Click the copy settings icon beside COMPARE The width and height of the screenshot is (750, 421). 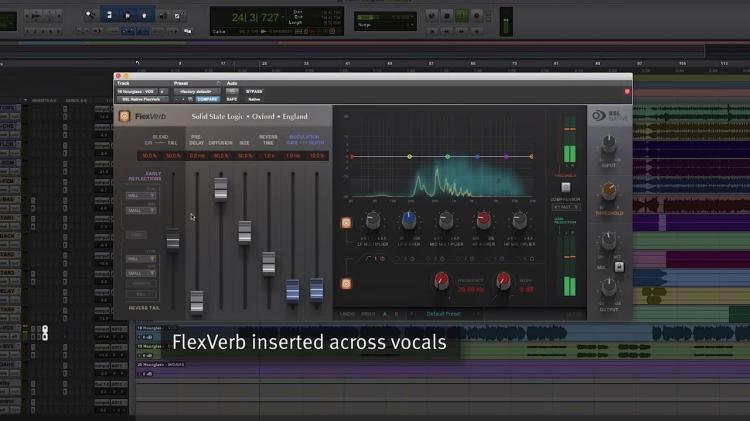(190, 100)
